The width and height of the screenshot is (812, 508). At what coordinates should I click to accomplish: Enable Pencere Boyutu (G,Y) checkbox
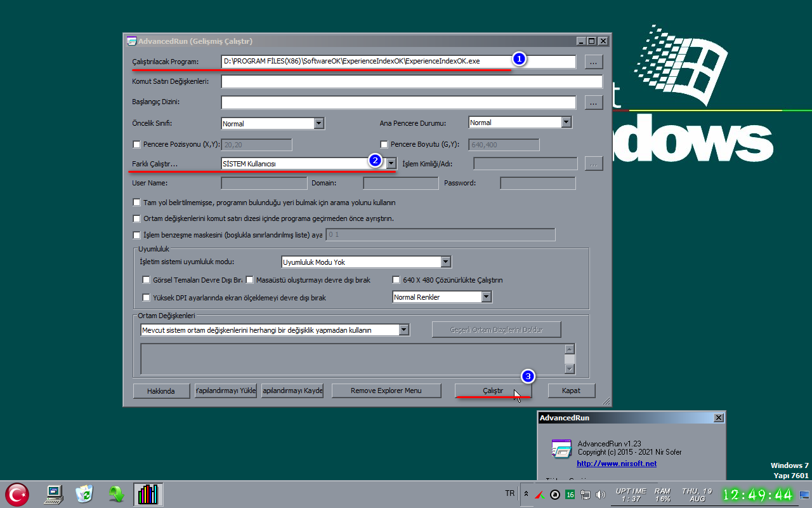[x=384, y=144]
